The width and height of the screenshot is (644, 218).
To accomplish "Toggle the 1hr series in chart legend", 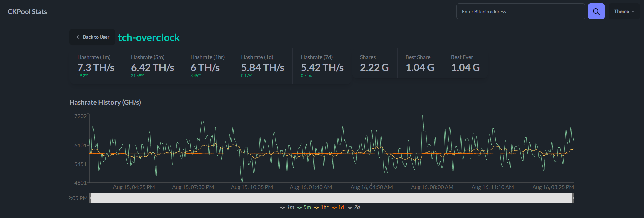I will (321, 207).
